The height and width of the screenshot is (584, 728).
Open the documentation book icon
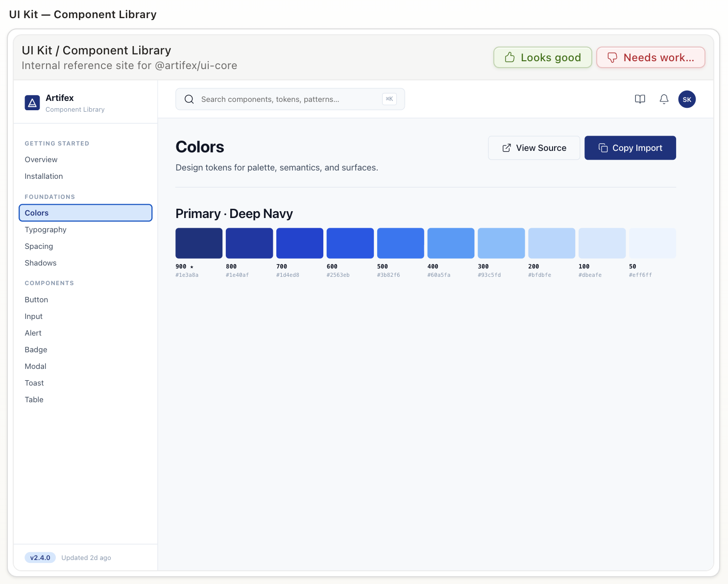640,99
